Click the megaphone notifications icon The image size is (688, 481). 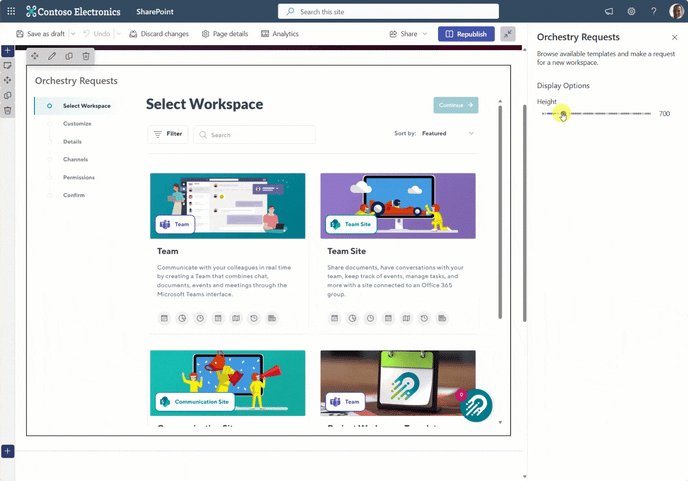click(x=609, y=11)
